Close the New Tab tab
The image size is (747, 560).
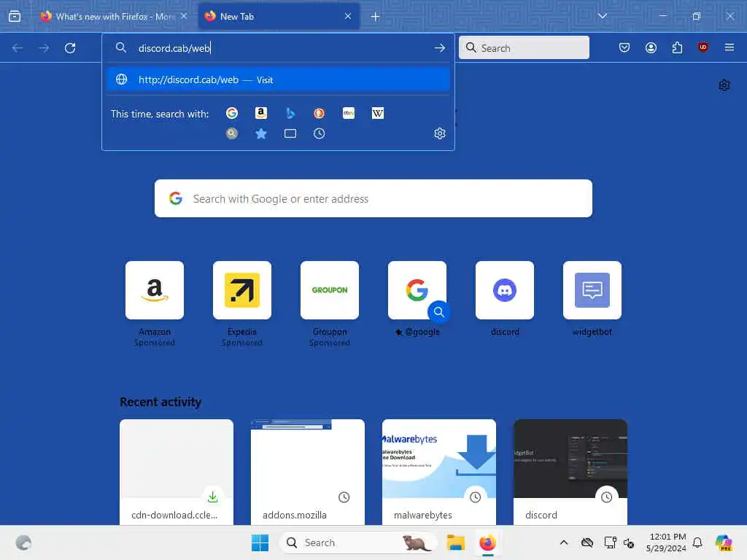click(348, 16)
